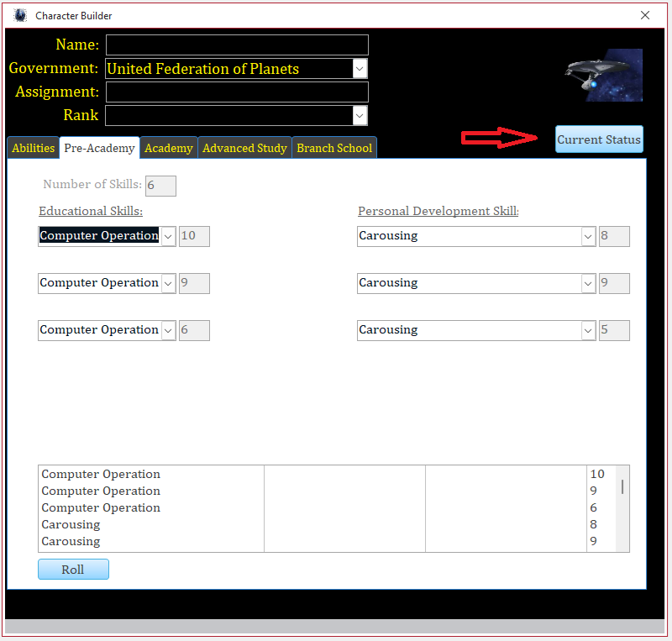Expand the Rank dropdown arrow

(x=360, y=116)
